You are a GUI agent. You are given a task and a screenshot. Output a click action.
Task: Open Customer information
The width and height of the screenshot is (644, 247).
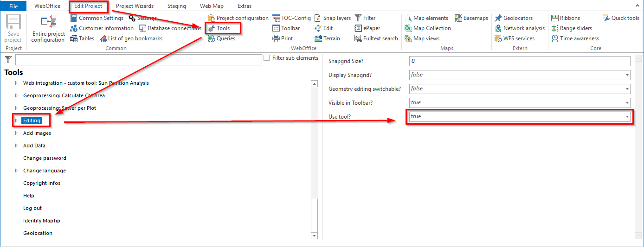[102, 28]
